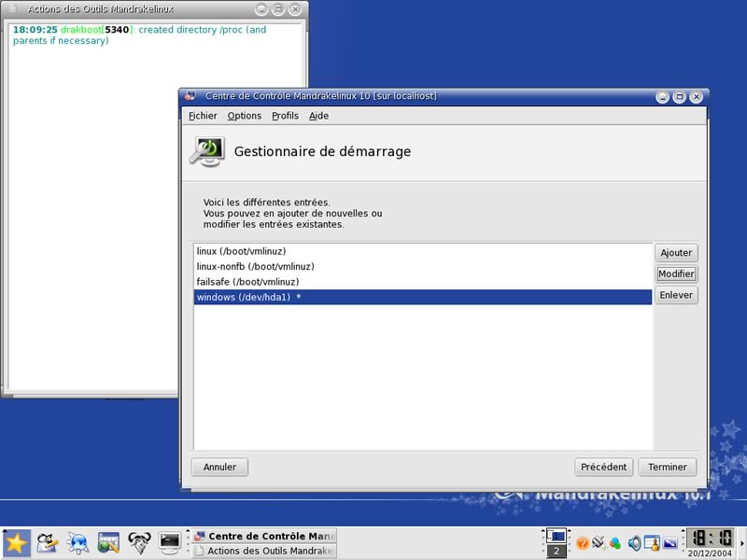The image size is (747, 560).
Task: Open the Aide menu
Action: (318, 116)
